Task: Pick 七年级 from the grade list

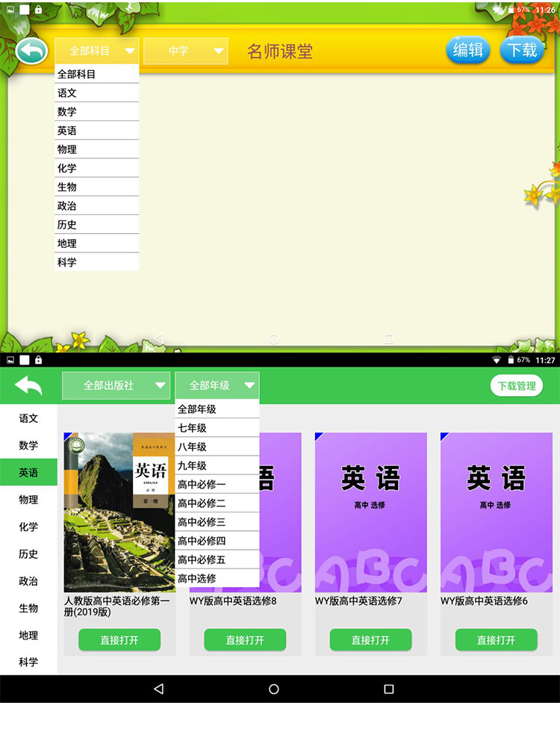Action: (217, 428)
